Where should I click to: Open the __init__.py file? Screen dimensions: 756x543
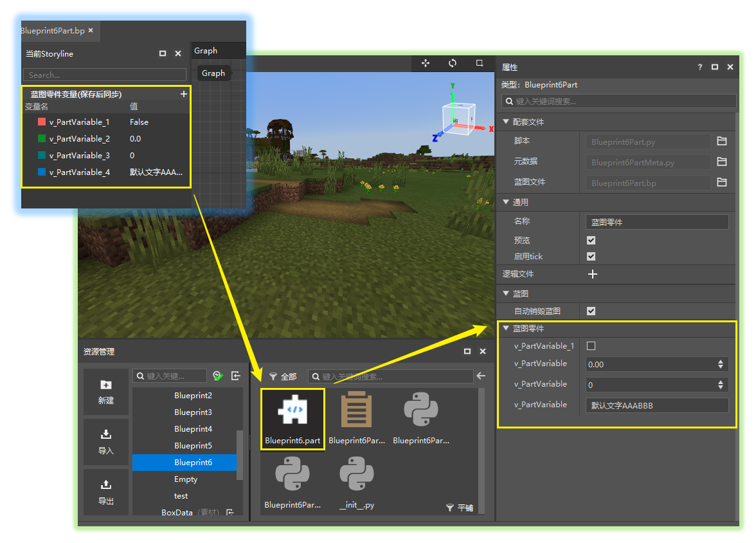(x=357, y=474)
